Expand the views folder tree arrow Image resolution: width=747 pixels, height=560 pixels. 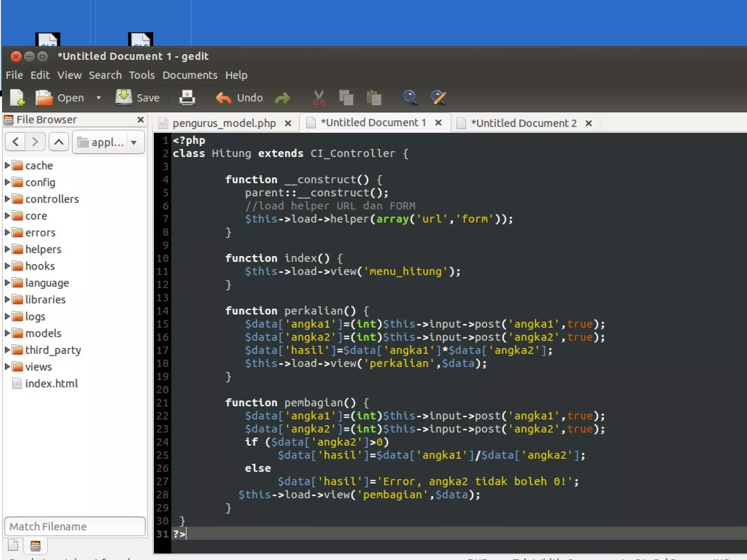tap(7, 367)
